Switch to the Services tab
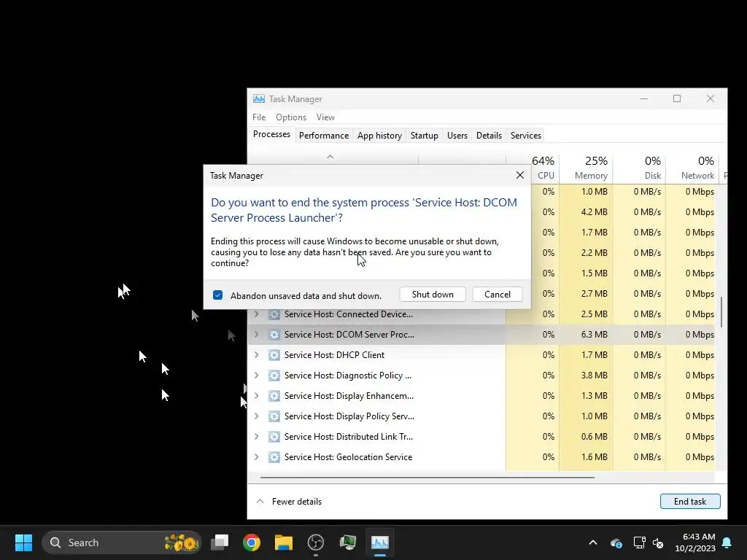 tap(526, 136)
